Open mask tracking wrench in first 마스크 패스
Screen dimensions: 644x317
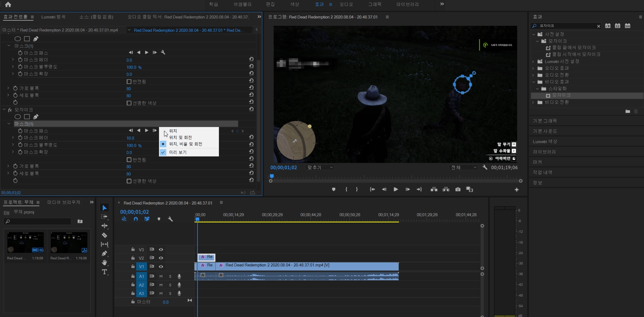pyautogui.click(x=163, y=52)
